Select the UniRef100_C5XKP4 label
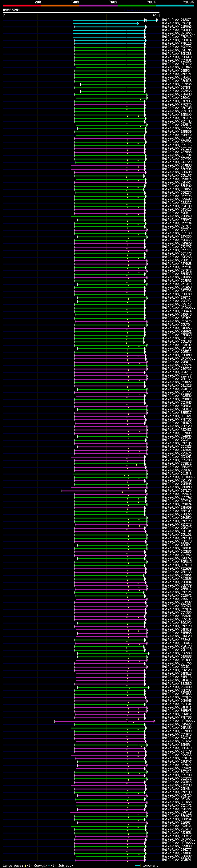Image resolution: width=197 pixels, height=868 pixels. pyautogui.click(x=176, y=504)
